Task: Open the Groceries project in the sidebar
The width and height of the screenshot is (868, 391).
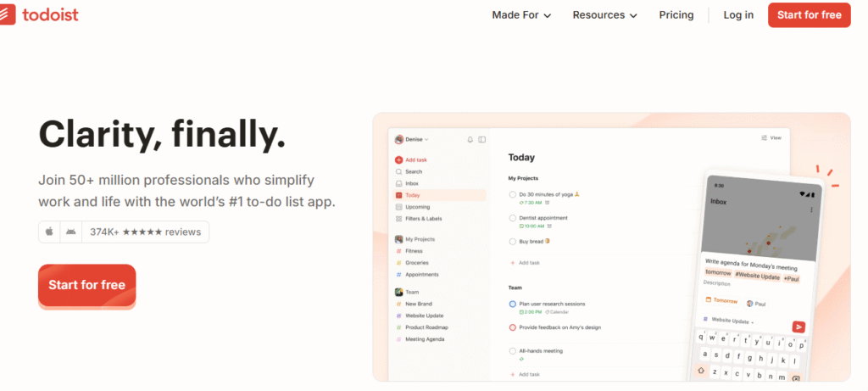Action: pyautogui.click(x=417, y=263)
